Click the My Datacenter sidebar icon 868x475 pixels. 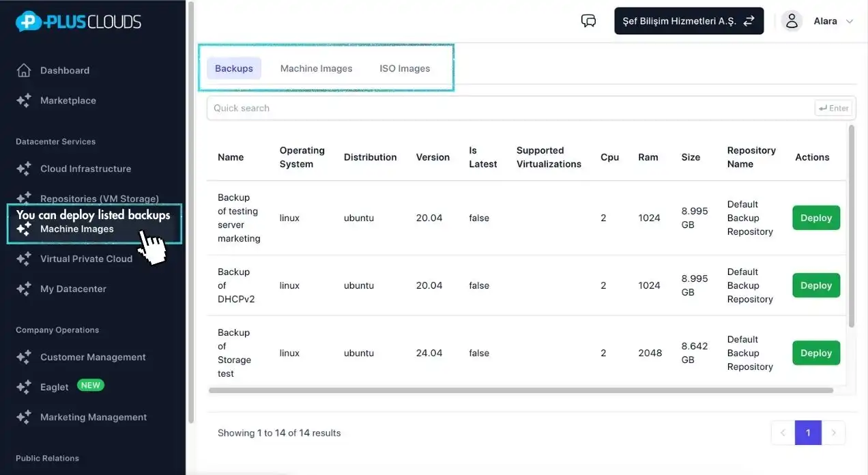[24, 289]
